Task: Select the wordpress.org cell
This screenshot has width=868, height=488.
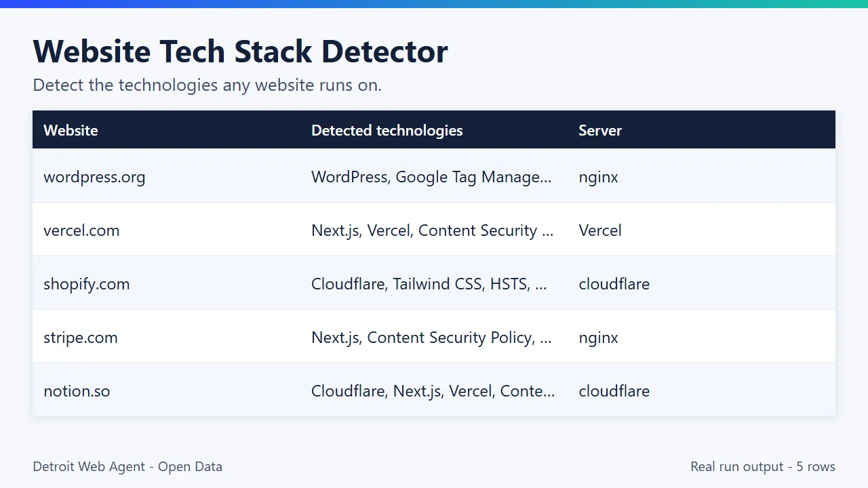Action: click(x=166, y=177)
